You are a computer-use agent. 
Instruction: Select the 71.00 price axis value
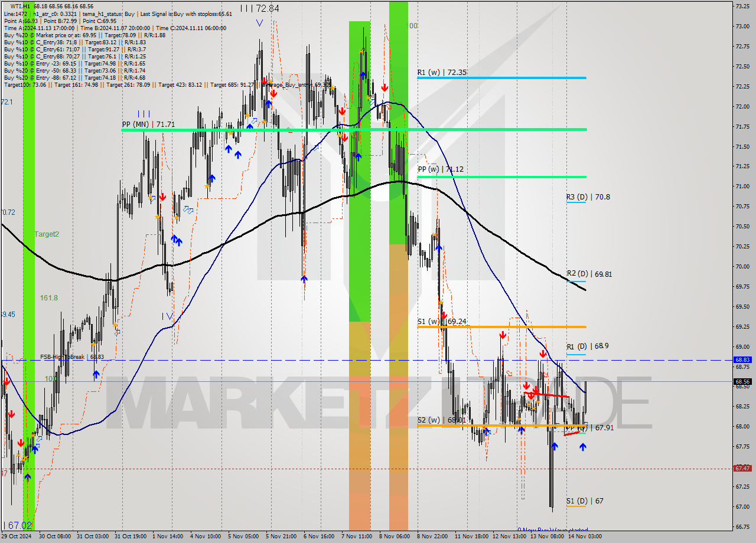[742, 187]
